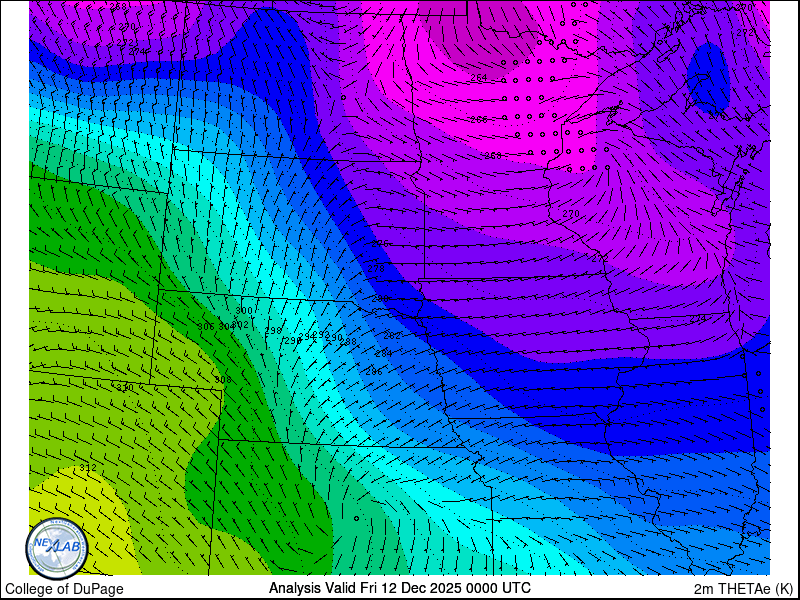The image size is (800, 600).
Task: Click the 286 contour label
Action: [374, 371]
